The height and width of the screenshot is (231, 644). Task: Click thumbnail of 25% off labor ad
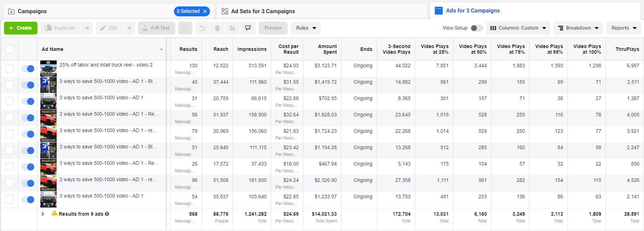[x=48, y=68]
